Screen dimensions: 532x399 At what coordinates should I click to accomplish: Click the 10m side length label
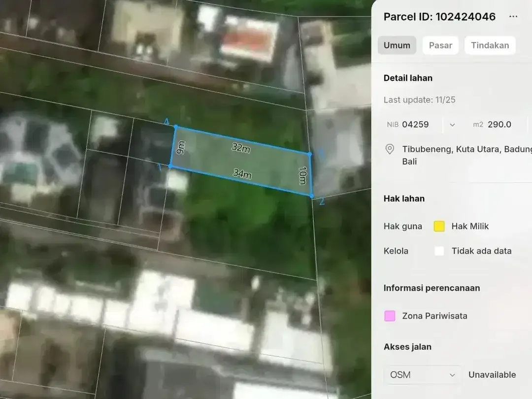point(302,175)
